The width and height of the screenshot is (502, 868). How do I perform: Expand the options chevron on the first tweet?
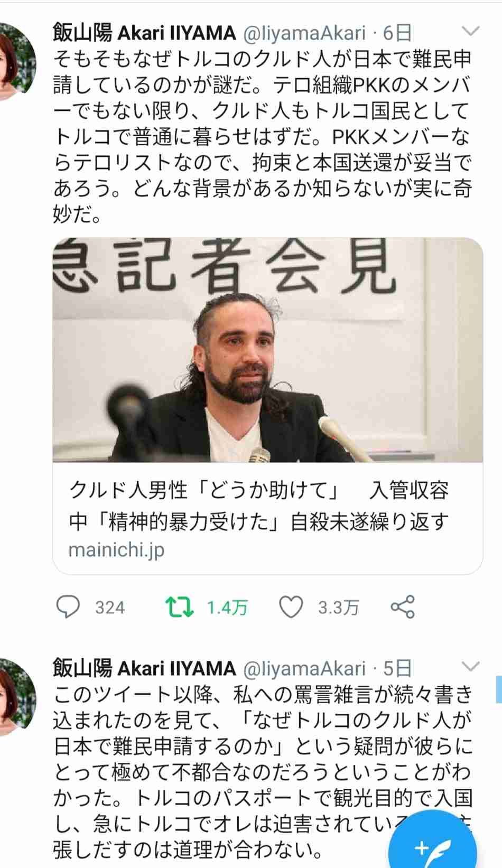click(470, 31)
